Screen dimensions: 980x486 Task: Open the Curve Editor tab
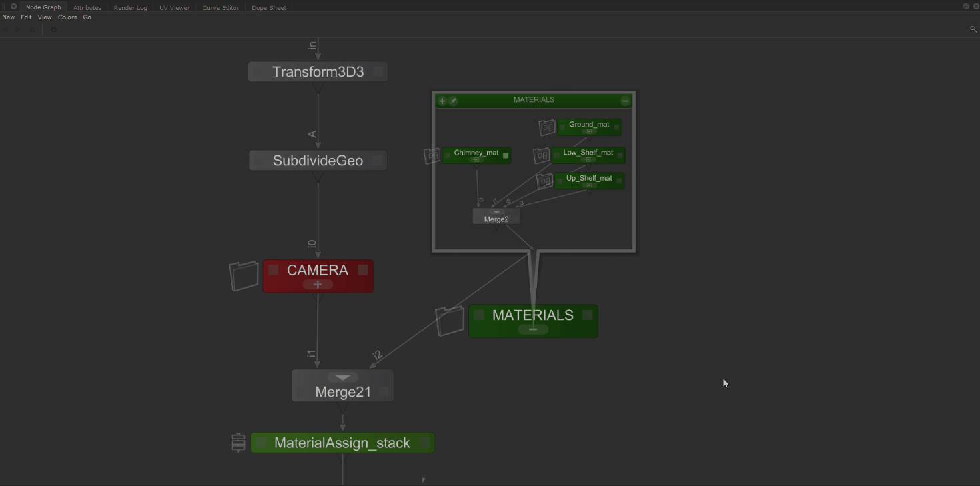pos(221,7)
